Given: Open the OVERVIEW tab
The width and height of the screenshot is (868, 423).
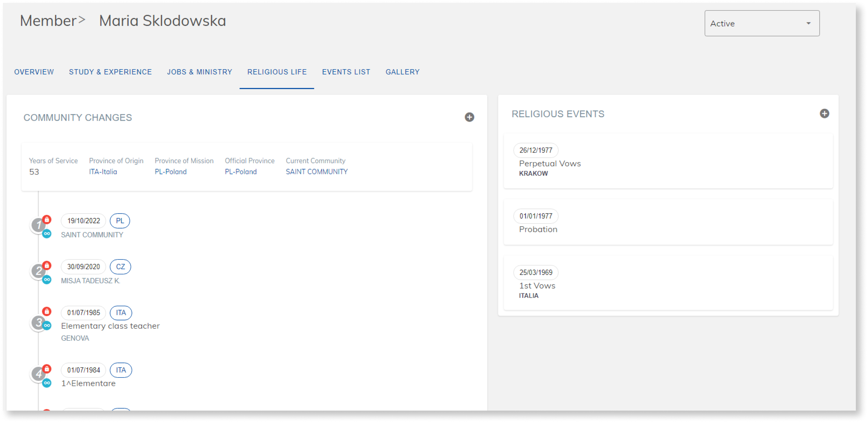Looking at the screenshot, I should (x=34, y=72).
